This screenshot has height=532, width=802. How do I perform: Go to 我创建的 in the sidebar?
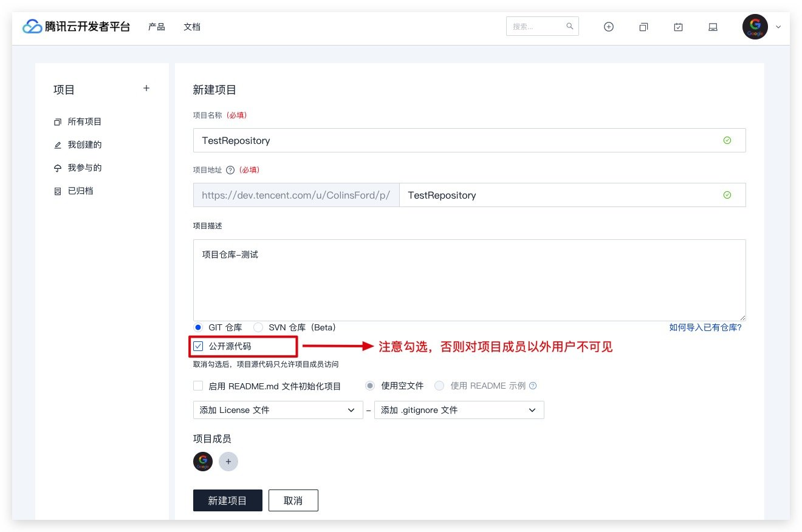point(84,145)
